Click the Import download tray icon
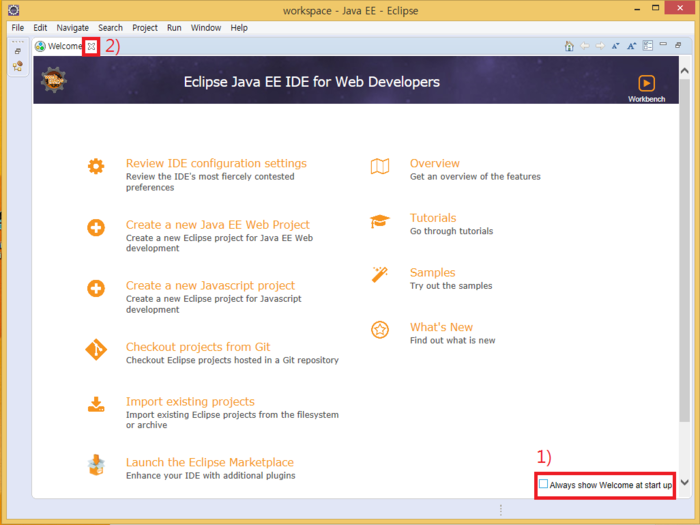This screenshot has width=700, height=525. coord(96,404)
